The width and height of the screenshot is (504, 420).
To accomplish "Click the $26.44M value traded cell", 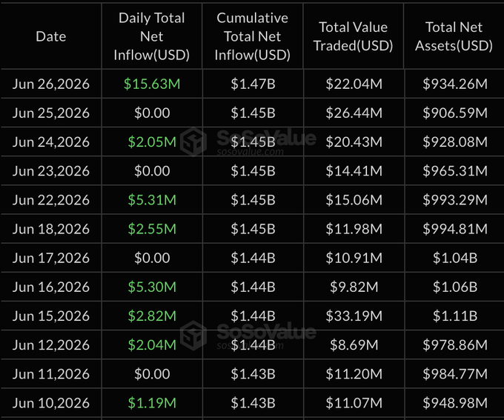I will 354,113.
